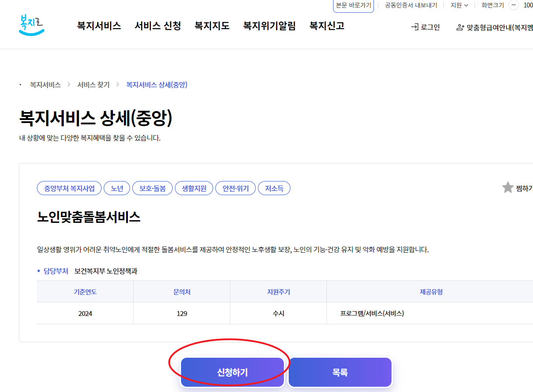The height and width of the screenshot is (392, 533).
Task: Open the 복지신고 menu
Action: (327, 26)
